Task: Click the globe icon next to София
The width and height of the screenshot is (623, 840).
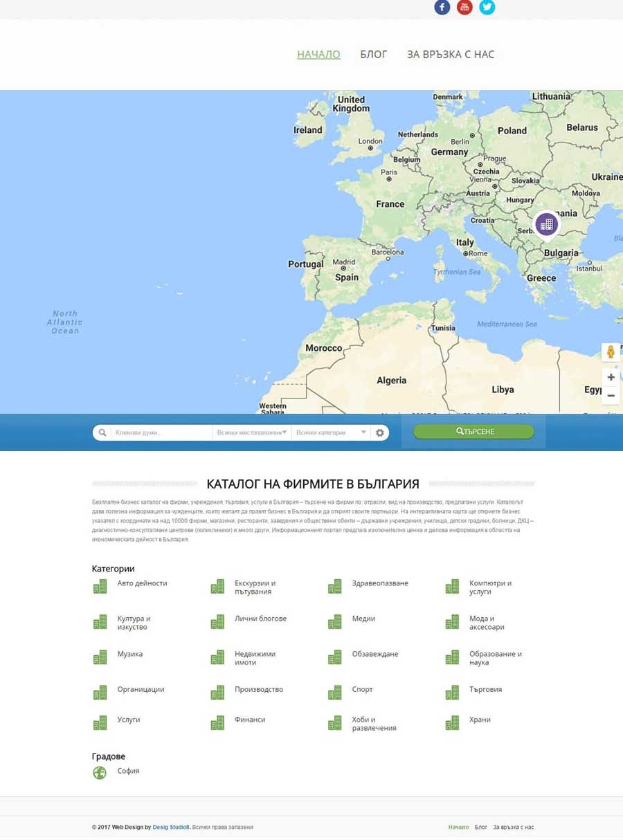Action: pyautogui.click(x=100, y=773)
